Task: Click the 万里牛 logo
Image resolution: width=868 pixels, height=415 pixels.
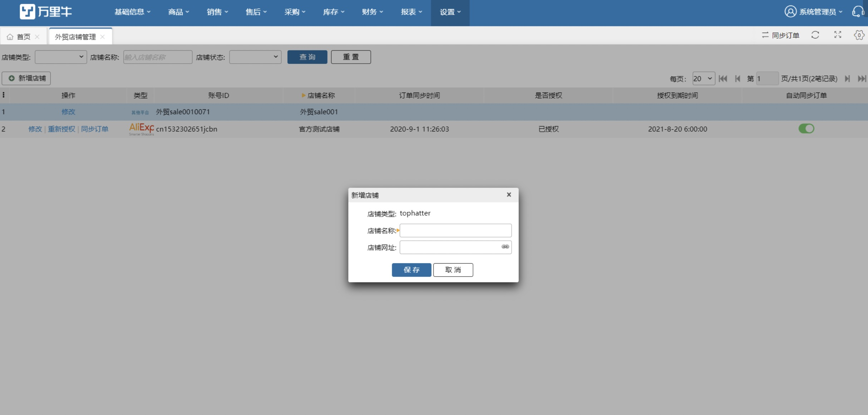Action: pyautogui.click(x=46, y=12)
